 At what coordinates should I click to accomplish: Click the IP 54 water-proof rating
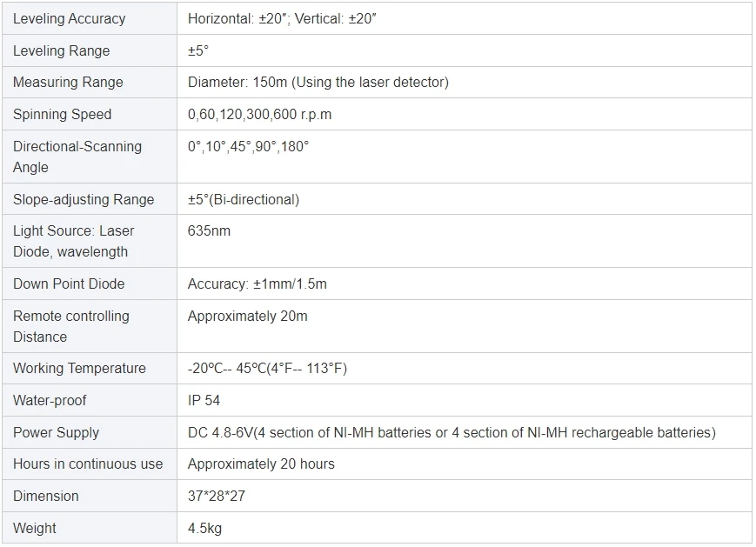click(x=204, y=401)
